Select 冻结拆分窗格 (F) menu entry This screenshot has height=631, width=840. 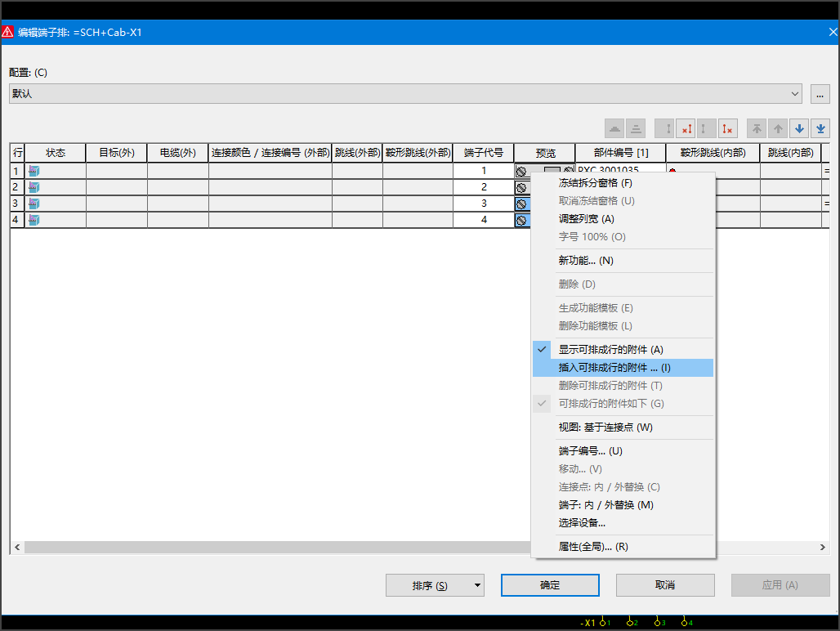623,182
